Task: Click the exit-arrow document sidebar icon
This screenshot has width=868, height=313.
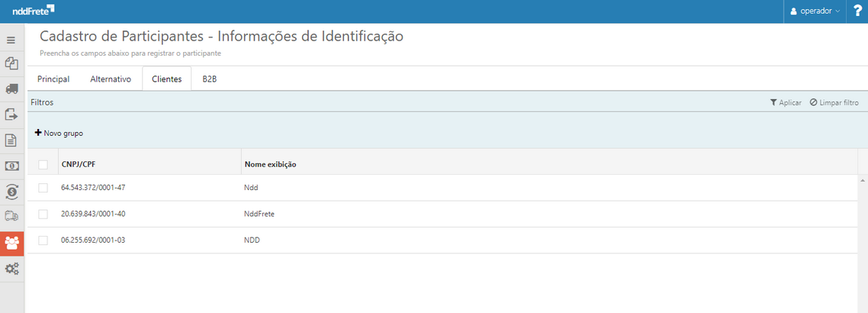Action: point(11,115)
